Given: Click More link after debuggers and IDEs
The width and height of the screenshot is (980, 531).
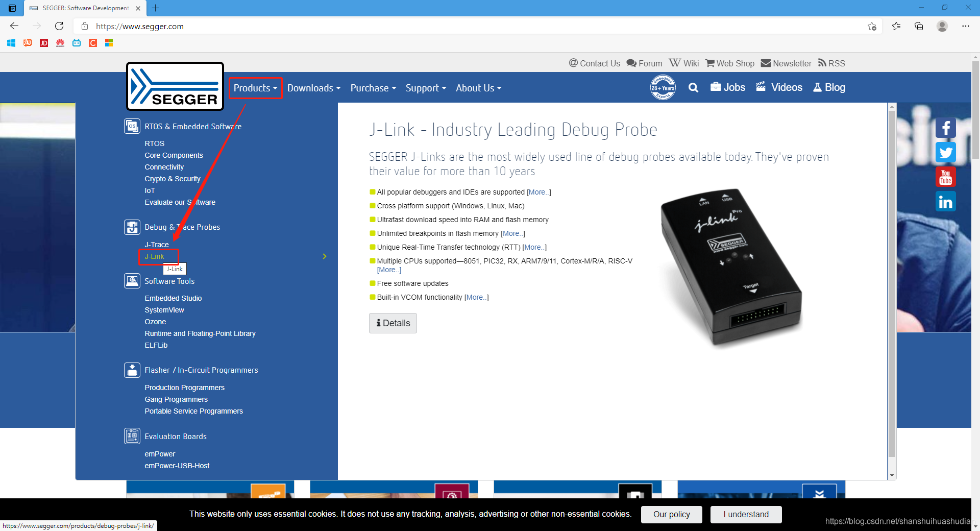Looking at the screenshot, I should pos(539,192).
